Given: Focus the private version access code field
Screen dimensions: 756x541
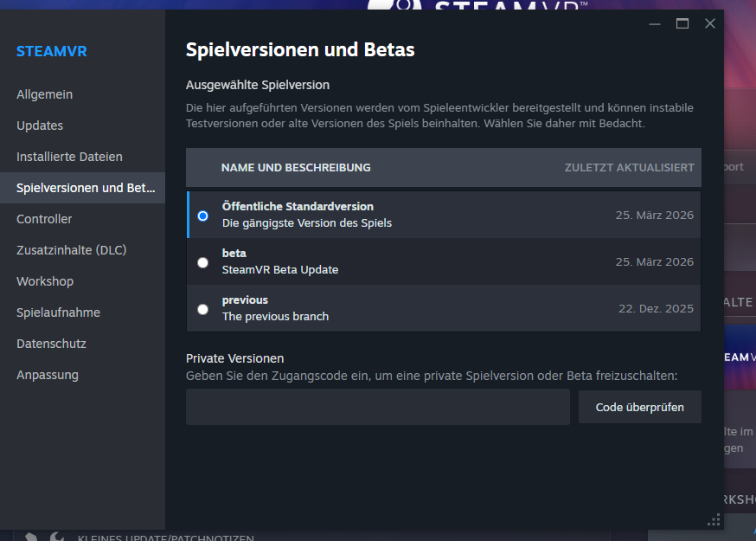Looking at the screenshot, I should coord(378,408).
